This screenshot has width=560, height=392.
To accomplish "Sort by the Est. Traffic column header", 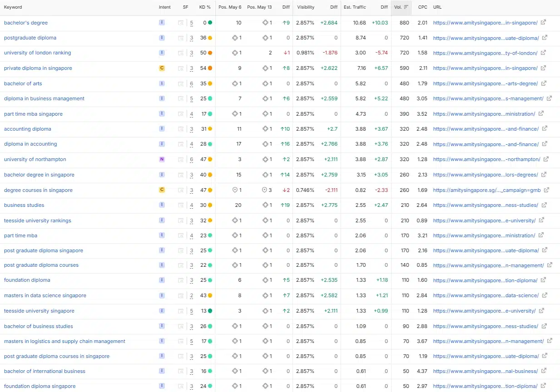I will click(x=355, y=7).
